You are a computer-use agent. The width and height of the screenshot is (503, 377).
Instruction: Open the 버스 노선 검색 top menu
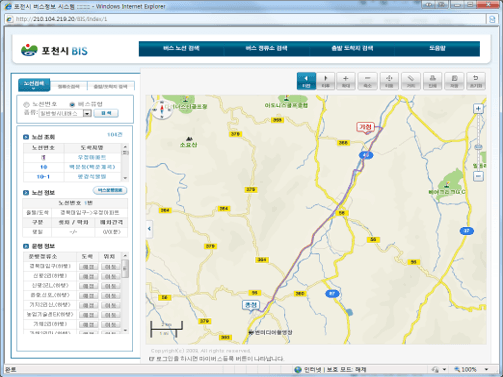pos(181,48)
